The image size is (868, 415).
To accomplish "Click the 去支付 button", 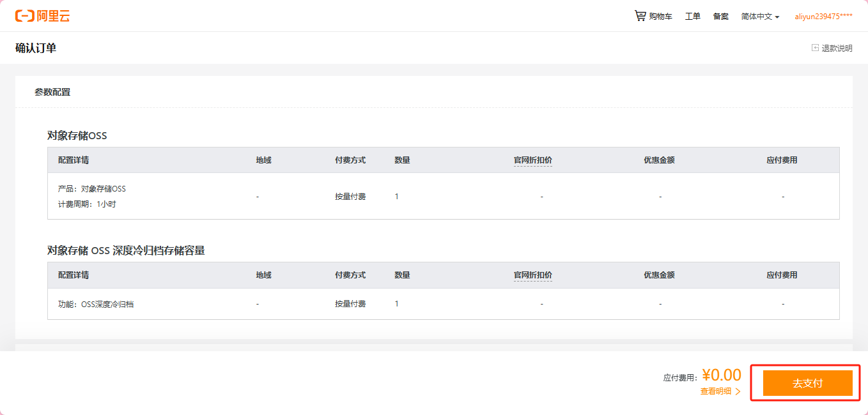I will pos(807,383).
